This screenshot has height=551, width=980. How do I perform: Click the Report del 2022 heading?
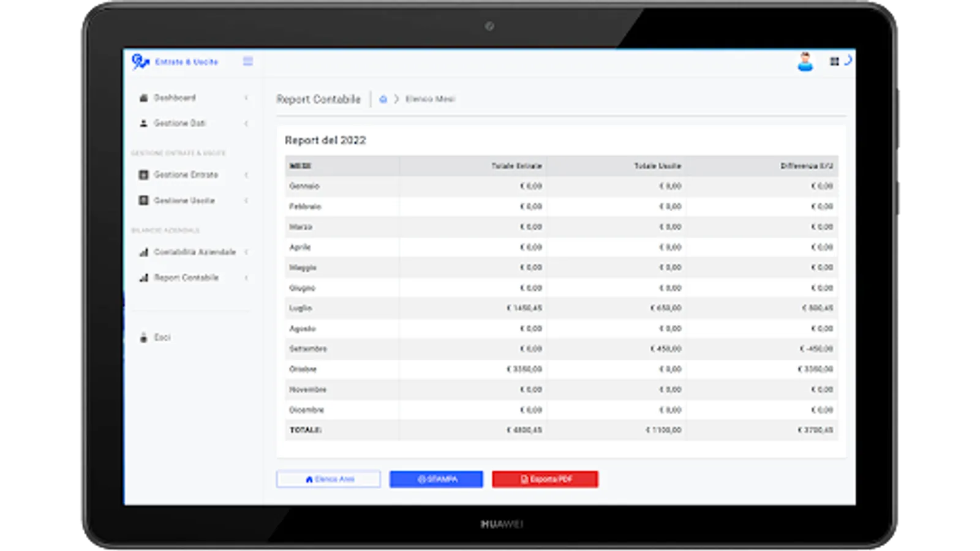point(325,140)
